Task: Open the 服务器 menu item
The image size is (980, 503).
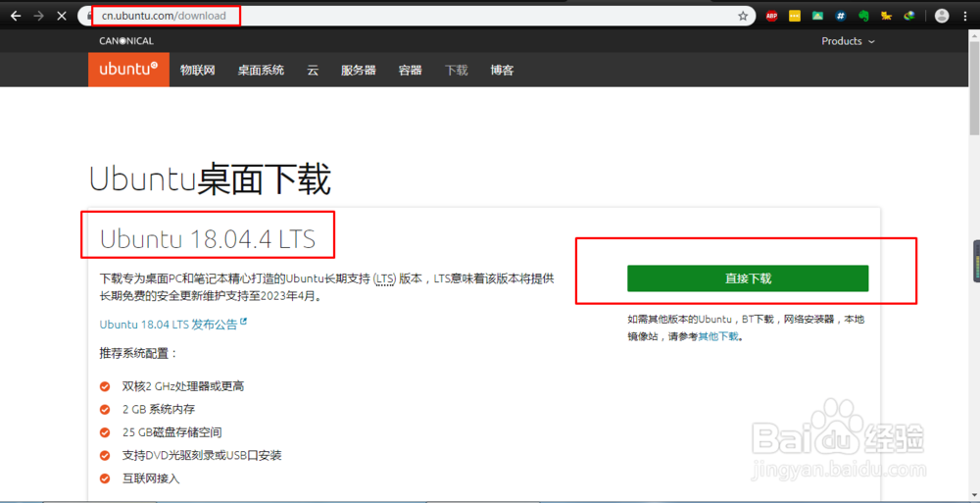Action: point(358,70)
